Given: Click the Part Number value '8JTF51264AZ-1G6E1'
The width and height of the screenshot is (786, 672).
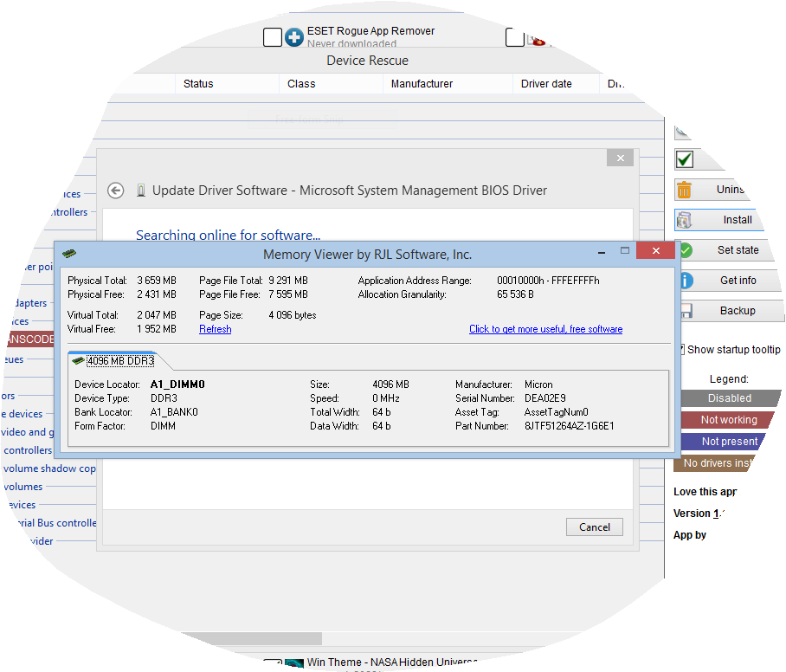Looking at the screenshot, I should [x=570, y=426].
